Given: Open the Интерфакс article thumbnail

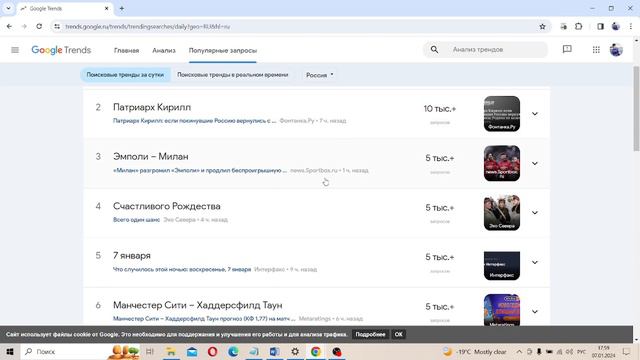Looking at the screenshot, I should [x=502, y=266].
